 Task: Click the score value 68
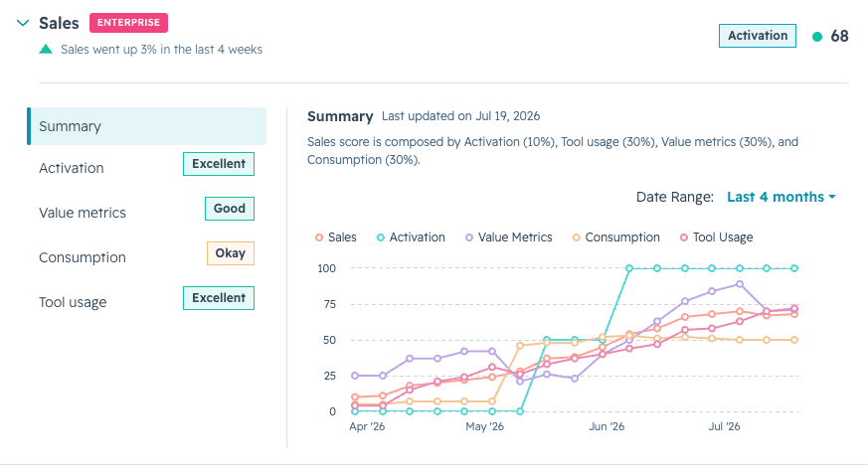(839, 36)
